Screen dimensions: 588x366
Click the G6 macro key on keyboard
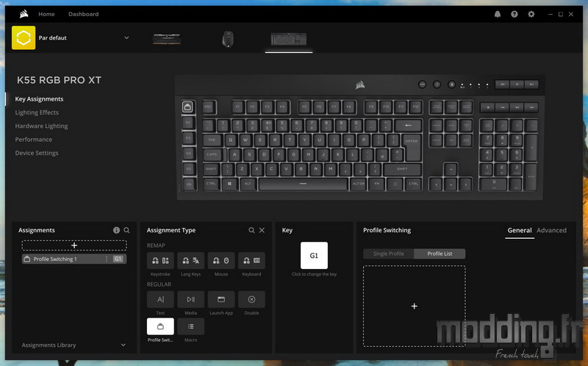point(189,184)
